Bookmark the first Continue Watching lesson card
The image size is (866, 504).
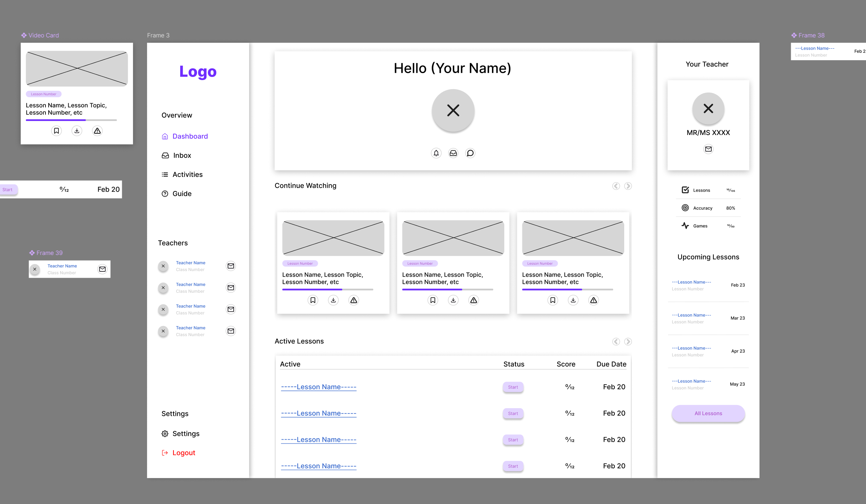(x=313, y=300)
